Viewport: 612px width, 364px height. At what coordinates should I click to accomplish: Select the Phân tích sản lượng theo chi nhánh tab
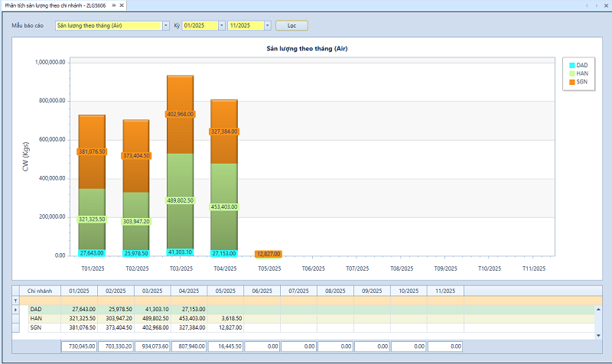pos(55,5)
